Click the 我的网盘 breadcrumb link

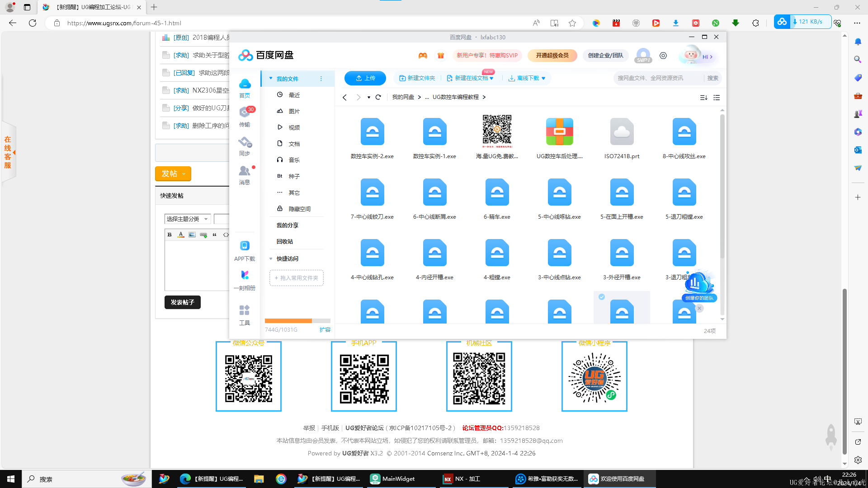pyautogui.click(x=403, y=97)
